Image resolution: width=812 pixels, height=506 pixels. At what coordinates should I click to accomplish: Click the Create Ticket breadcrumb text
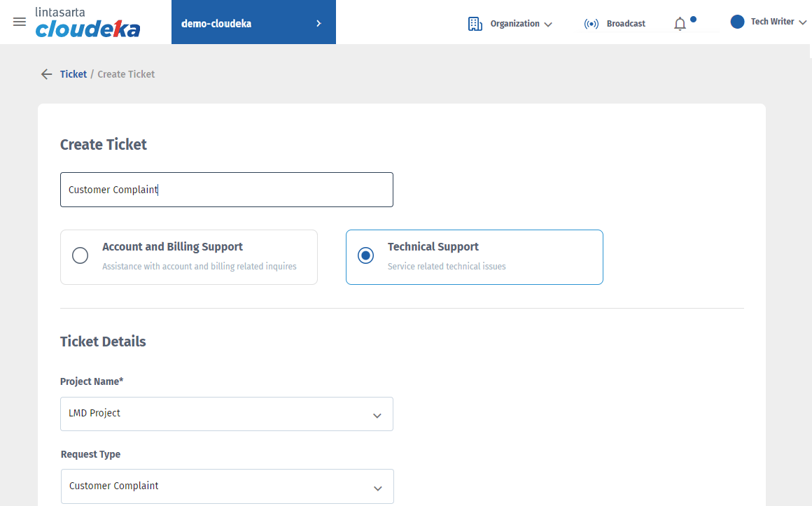point(126,74)
